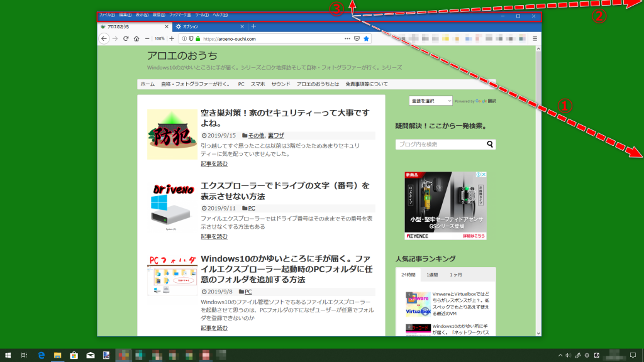Open the ファイル menu in menu bar

pos(107,15)
